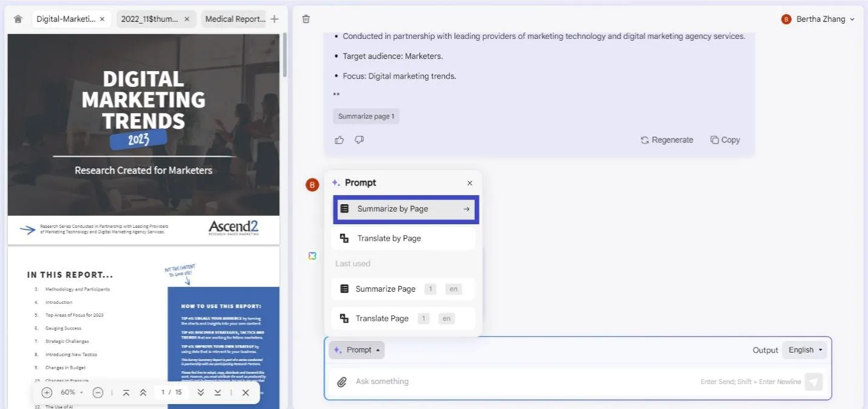The width and height of the screenshot is (868, 409).
Task: Open Bertha Zhang account menu
Action: coord(818,19)
